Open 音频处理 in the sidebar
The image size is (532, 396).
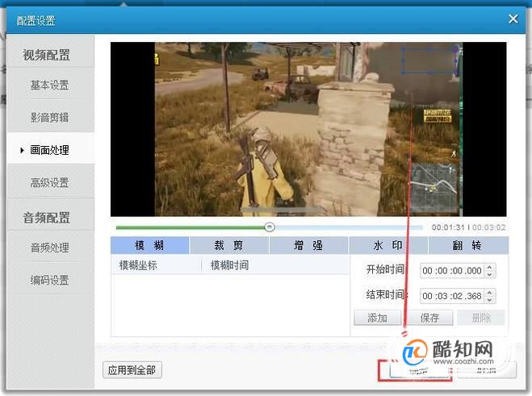point(50,248)
